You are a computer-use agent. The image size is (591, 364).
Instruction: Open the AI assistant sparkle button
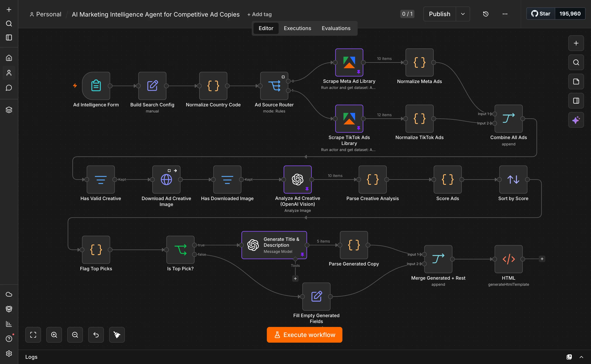tap(576, 120)
